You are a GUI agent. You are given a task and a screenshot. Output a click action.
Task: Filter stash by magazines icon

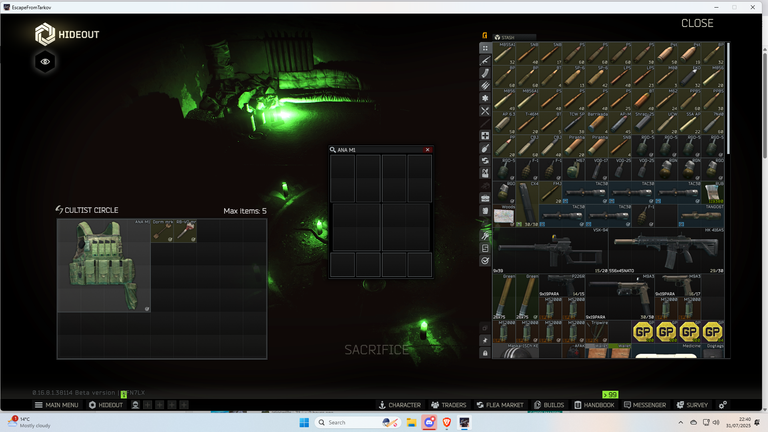pos(485,73)
